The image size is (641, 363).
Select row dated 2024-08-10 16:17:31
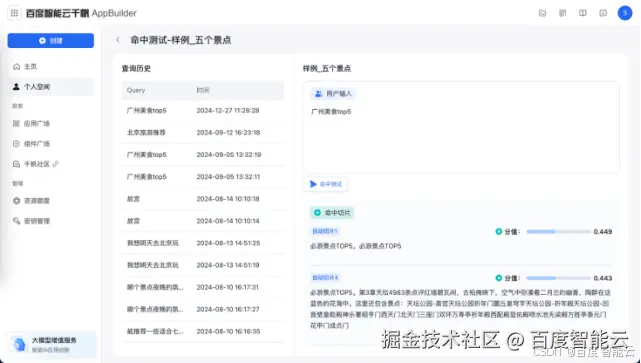pos(203,287)
